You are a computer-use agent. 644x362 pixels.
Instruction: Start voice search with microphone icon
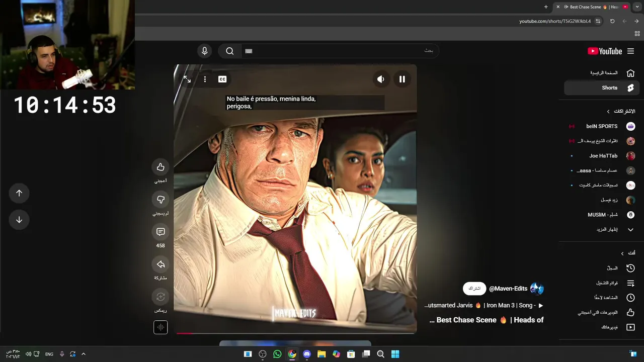click(204, 51)
